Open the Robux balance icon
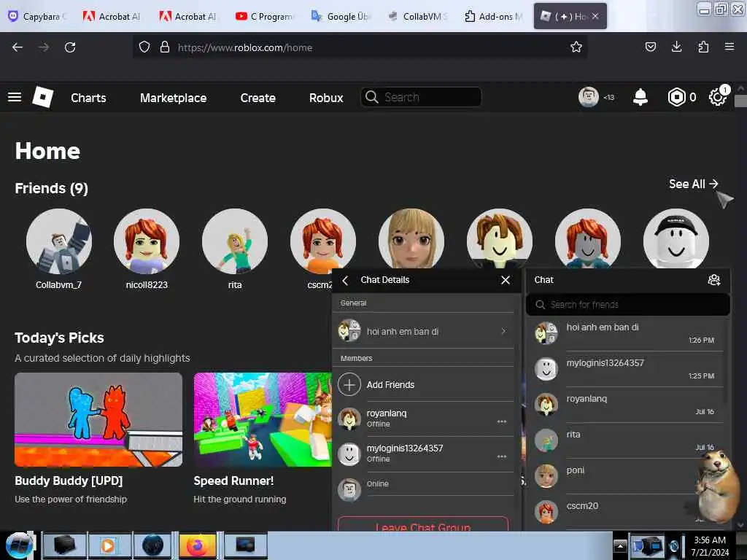The width and height of the screenshot is (747, 560). click(x=676, y=97)
